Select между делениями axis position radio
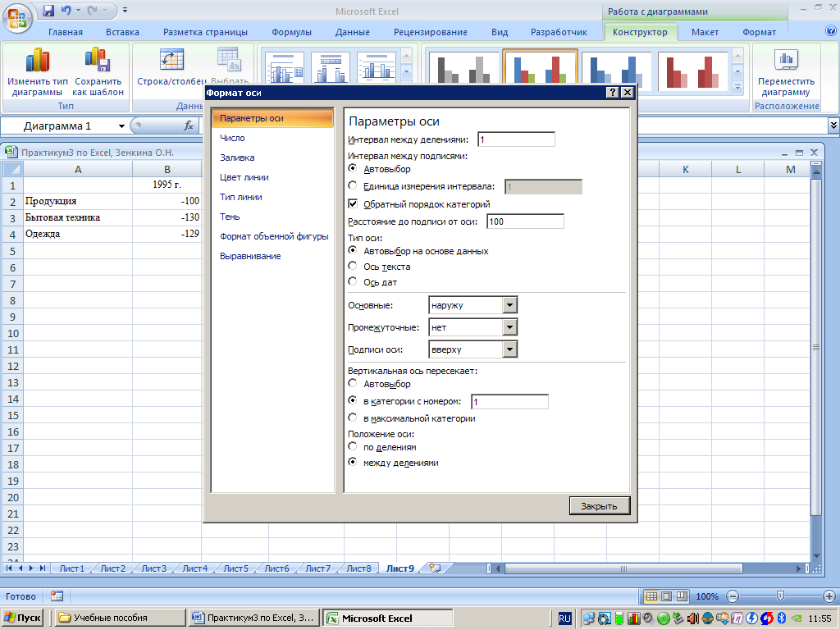 coord(353,462)
